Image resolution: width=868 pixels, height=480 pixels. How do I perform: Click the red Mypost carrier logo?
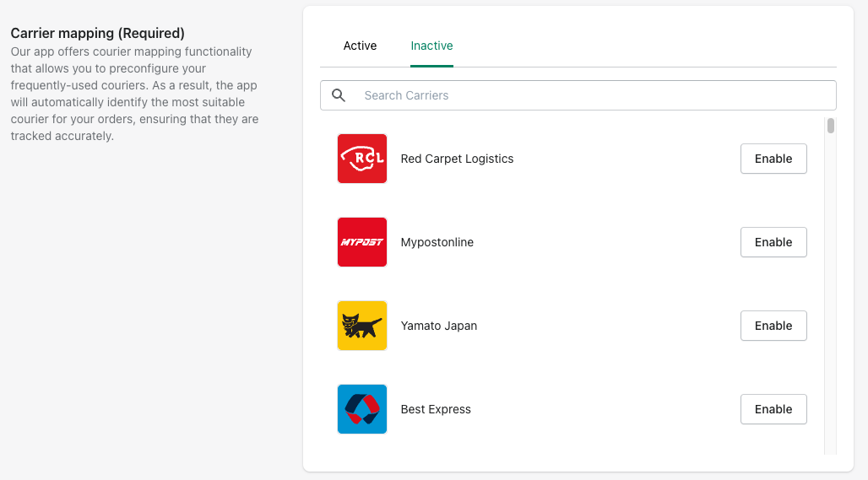point(362,242)
